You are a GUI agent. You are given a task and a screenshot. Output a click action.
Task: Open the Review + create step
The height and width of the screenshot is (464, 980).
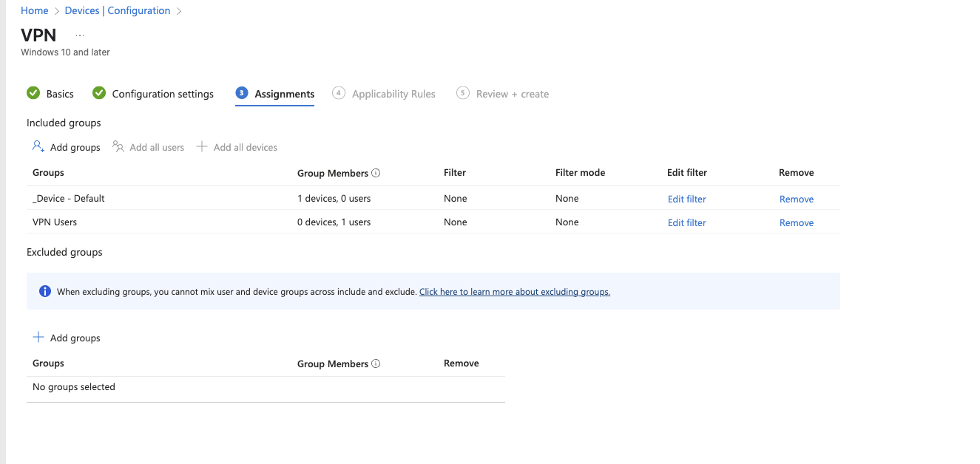pos(510,93)
